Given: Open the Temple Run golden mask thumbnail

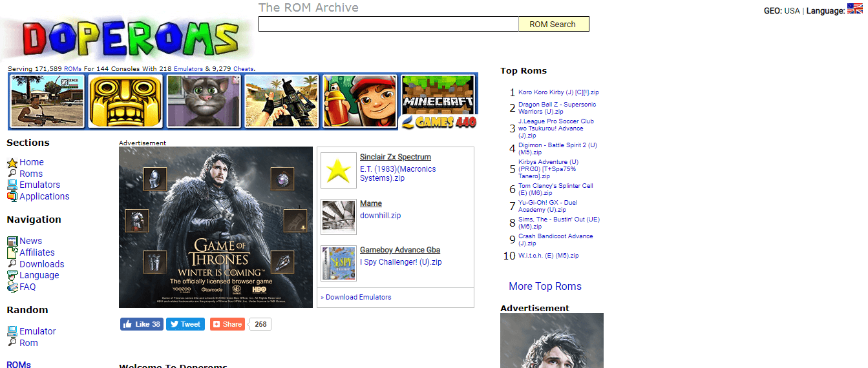Looking at the screenshot, I should pyautogui.click(x=125, y=101).
